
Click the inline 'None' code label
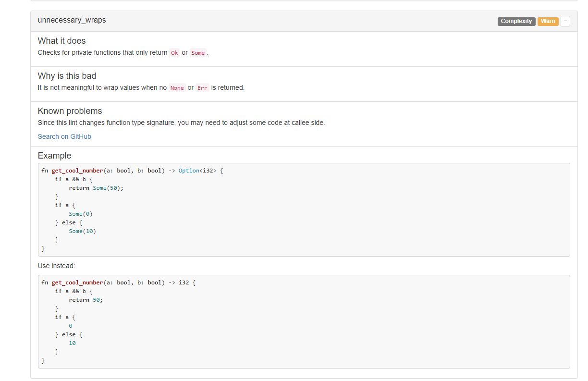[177, 88]
